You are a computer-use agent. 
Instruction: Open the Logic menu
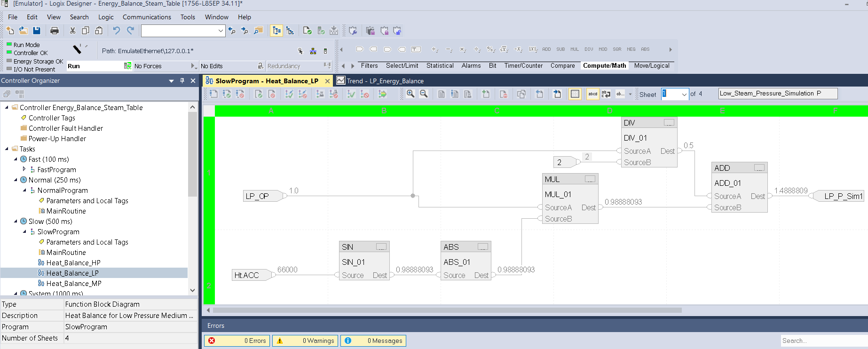pos(106,17)
